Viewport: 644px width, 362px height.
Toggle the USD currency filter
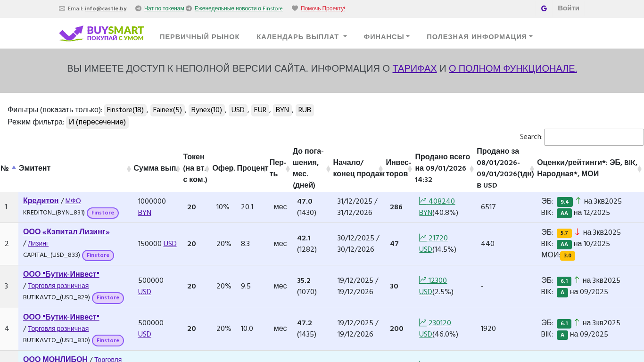tap(238, 110)
